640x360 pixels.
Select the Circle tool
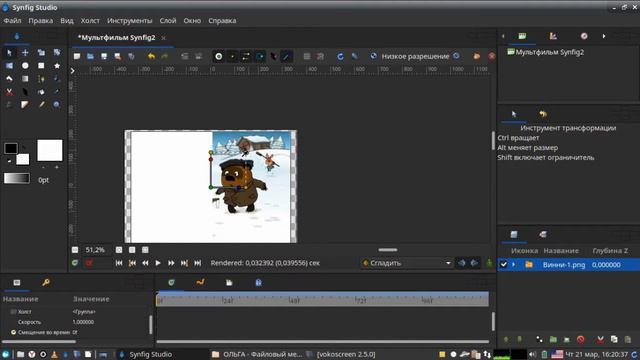pos(25,66)
